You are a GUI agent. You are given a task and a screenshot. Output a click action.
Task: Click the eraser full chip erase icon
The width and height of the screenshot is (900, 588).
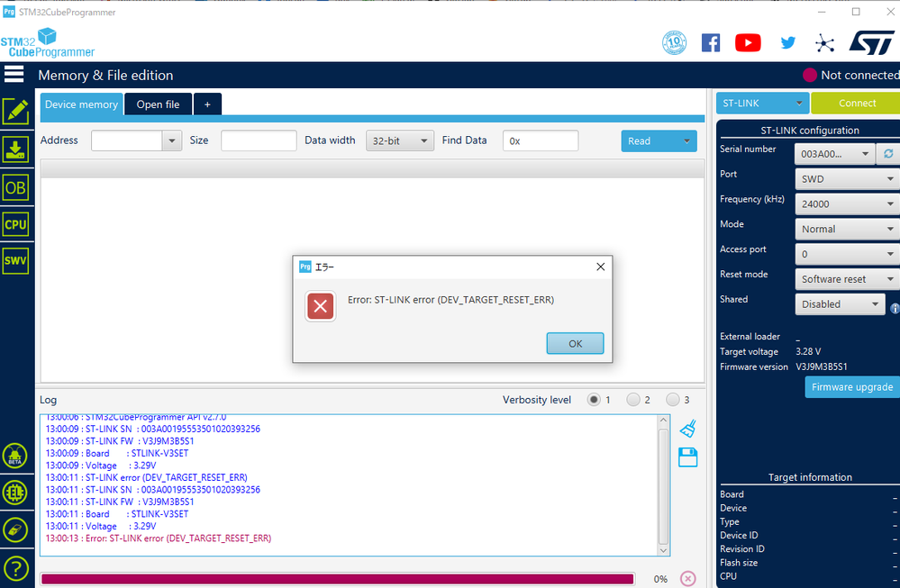pos(15,530)
